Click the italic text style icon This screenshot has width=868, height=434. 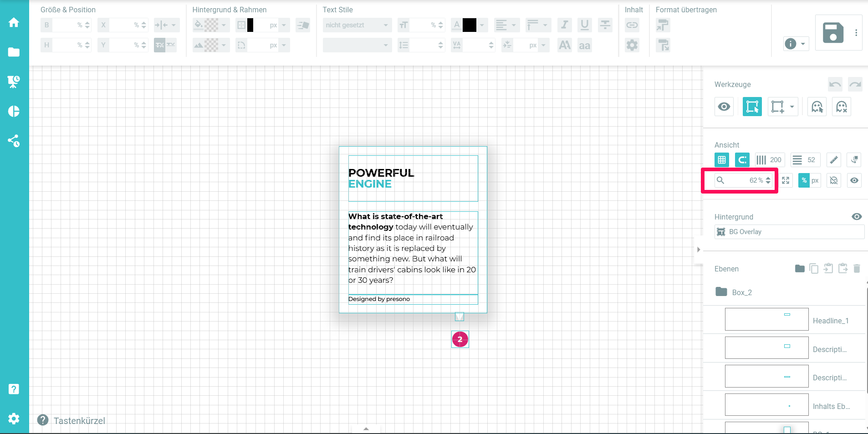pyautogui.click(x=564, y=25)
